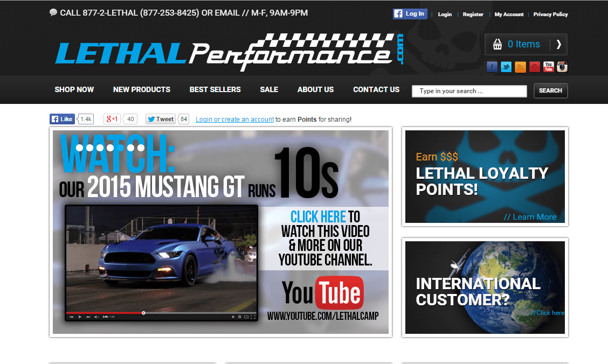
Task: Open the CONTACT US menu item
Action: pos(376,89)
